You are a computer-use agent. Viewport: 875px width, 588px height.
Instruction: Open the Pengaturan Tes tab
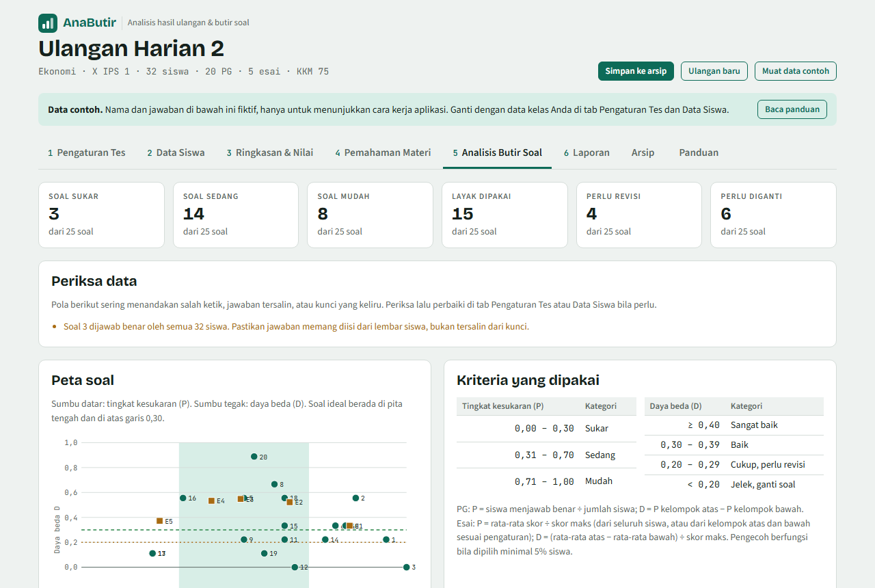pyautogui.click(x=87, y=152)
